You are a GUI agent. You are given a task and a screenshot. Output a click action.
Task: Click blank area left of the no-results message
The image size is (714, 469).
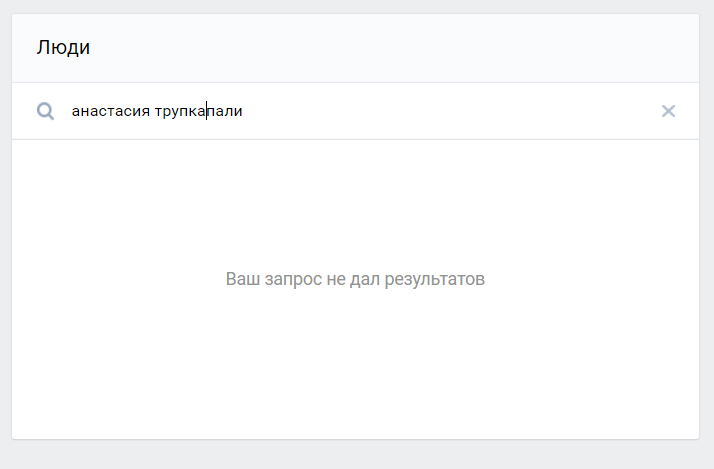point(110,279)
